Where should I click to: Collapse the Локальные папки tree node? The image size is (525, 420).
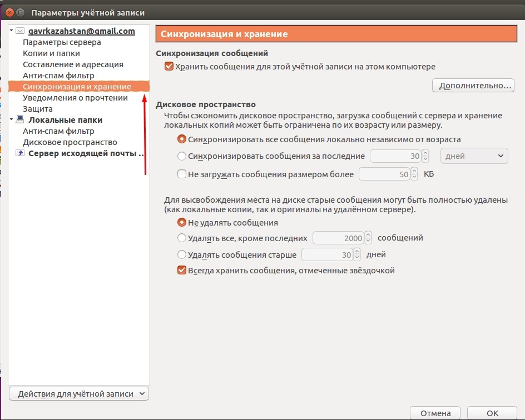point(11,119)
